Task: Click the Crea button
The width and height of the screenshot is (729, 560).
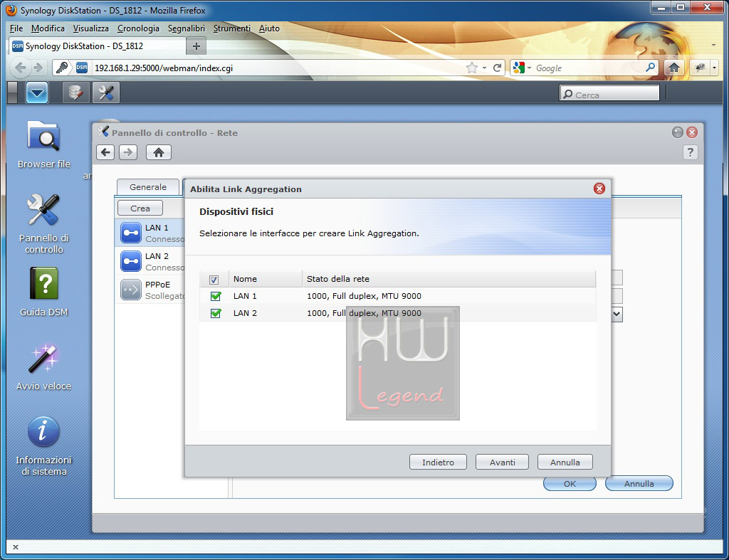Action: [x=140, y=208]
